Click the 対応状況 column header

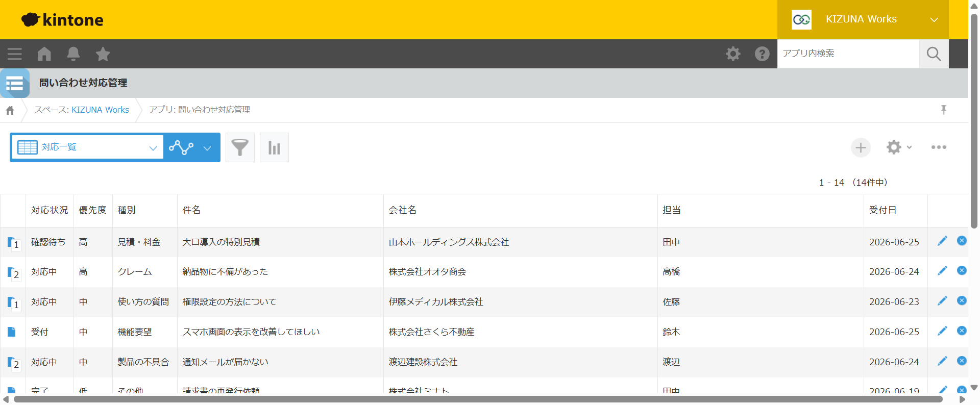pos(50,210)
